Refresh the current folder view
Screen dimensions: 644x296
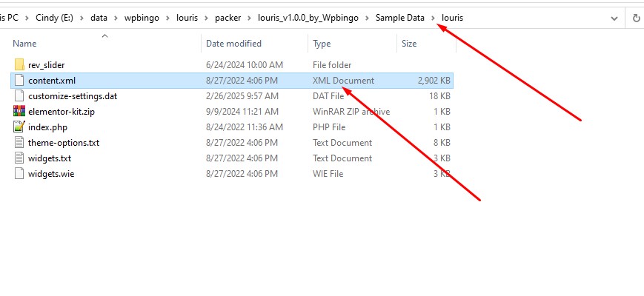[x=637, y=17]
